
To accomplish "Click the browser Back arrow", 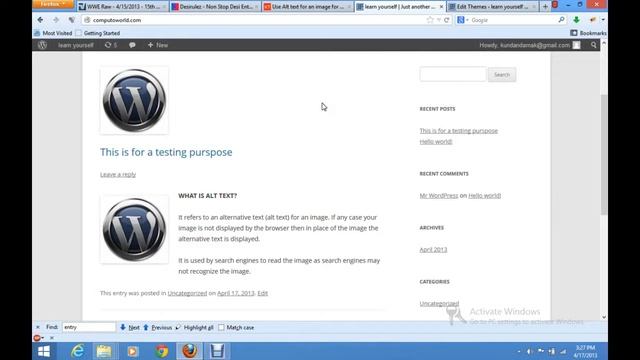I will tap(40, 20).
